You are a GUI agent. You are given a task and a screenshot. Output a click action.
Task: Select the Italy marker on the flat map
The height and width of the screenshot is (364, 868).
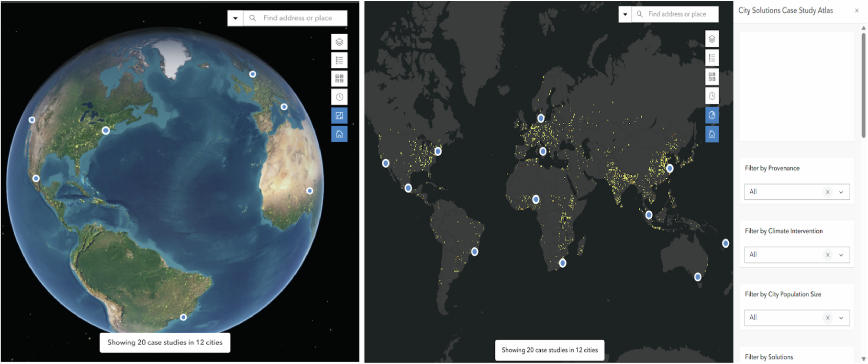pyautogui.click(x=543, y=151)
